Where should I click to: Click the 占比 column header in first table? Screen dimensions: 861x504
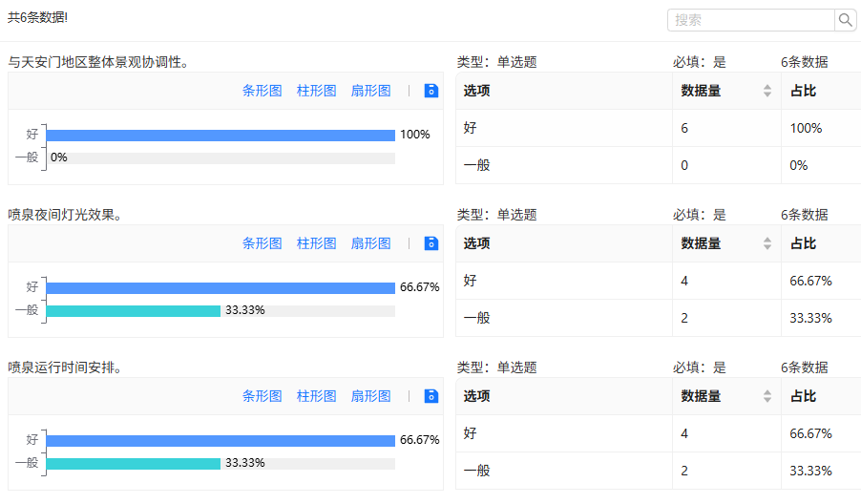click(804, 91)
